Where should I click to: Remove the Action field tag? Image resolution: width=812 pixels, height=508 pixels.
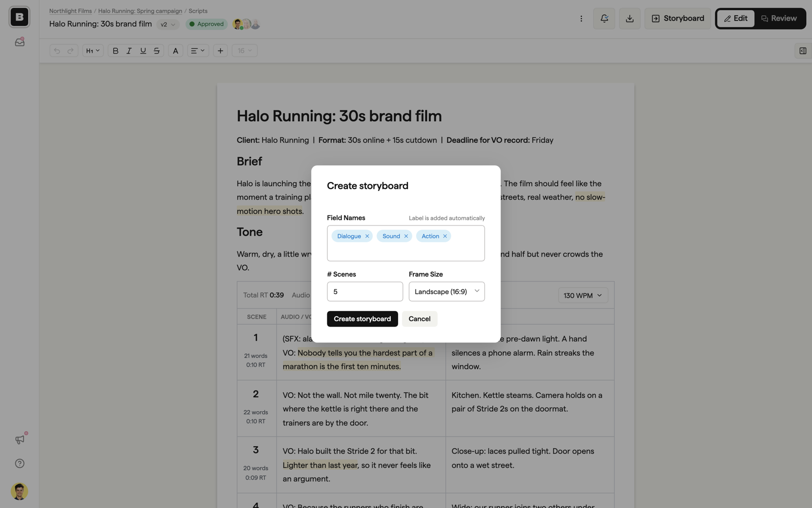coord(445,236)
